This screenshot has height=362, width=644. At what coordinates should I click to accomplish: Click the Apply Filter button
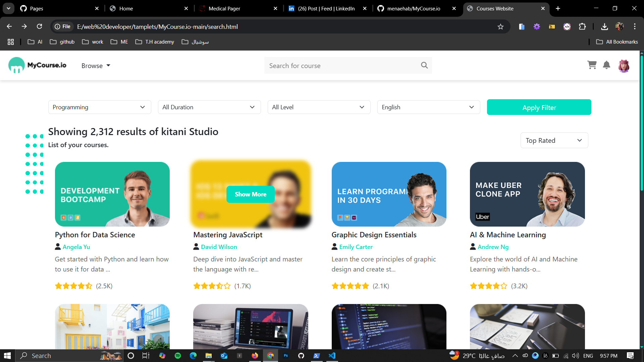[539, 107]
